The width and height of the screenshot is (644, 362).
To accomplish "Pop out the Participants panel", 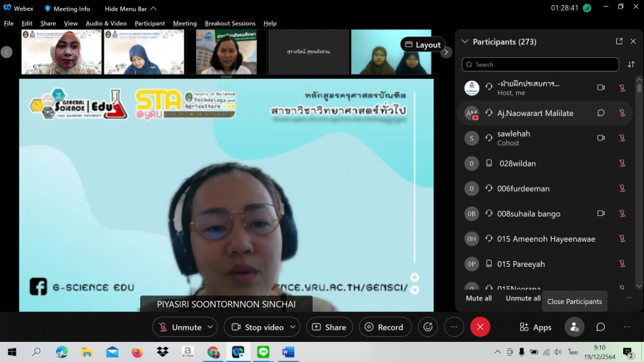I will (x=619, y=41).
